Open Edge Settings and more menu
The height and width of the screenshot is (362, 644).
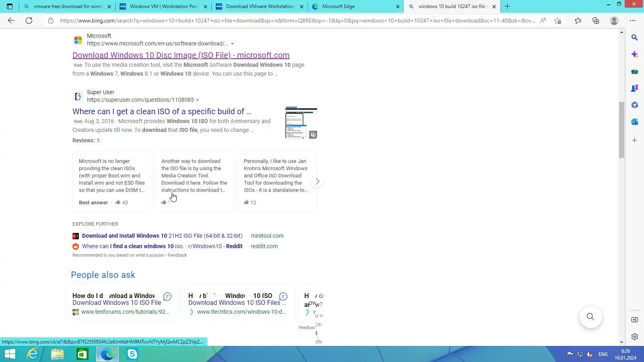(x=633, y=21)
